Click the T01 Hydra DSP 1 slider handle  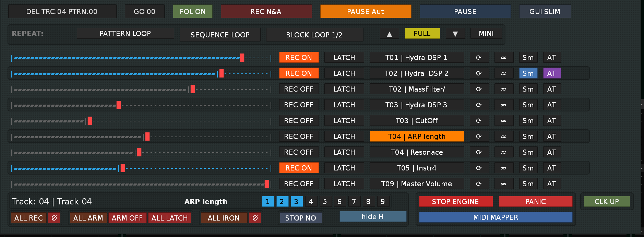(242, 58)
